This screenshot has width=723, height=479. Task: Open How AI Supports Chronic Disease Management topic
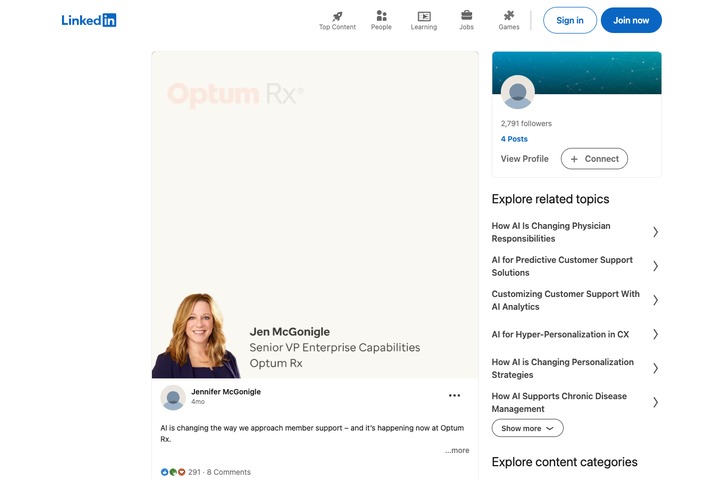[559, 402]
